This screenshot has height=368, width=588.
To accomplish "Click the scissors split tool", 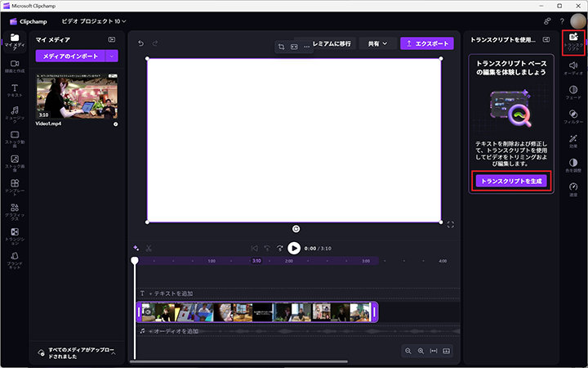I will [149, 248].
